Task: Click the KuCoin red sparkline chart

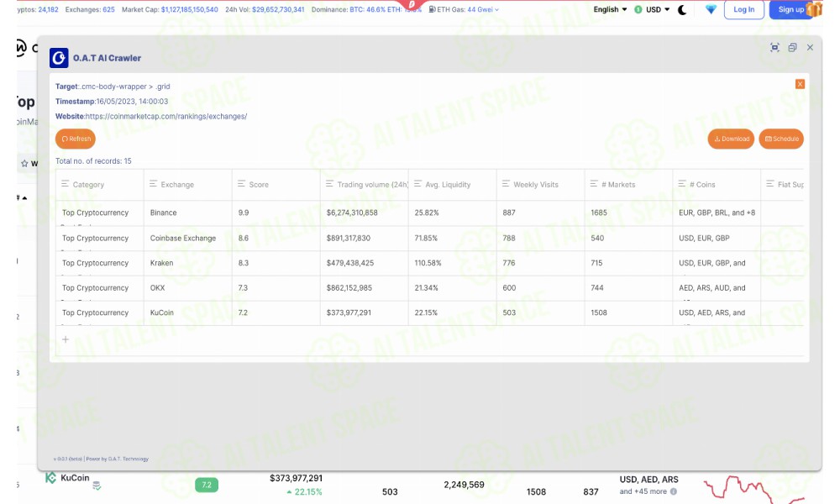Action: [x=753, y=489]
